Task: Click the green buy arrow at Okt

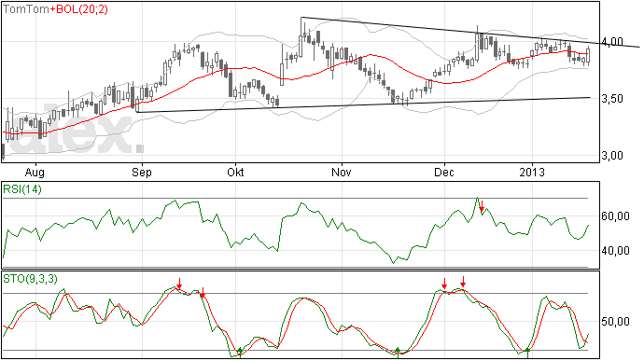Action: 240,353
